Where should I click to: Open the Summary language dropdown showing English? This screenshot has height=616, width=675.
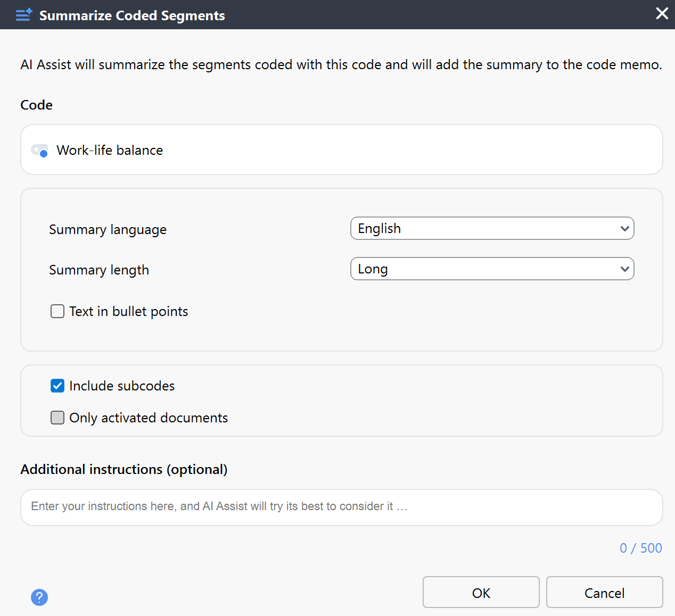[x=491, y=229]
